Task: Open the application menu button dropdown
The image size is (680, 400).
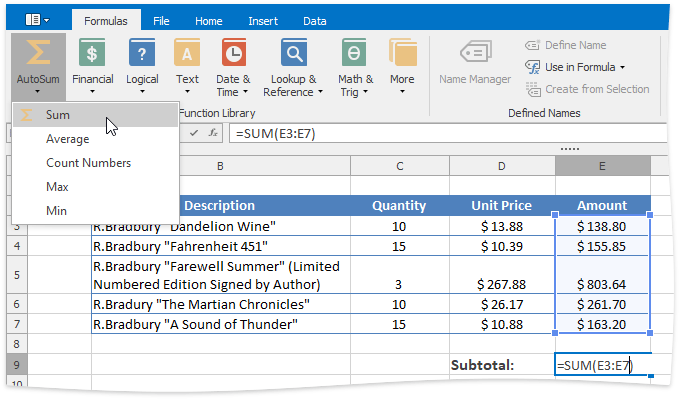Action: [37, 19]
